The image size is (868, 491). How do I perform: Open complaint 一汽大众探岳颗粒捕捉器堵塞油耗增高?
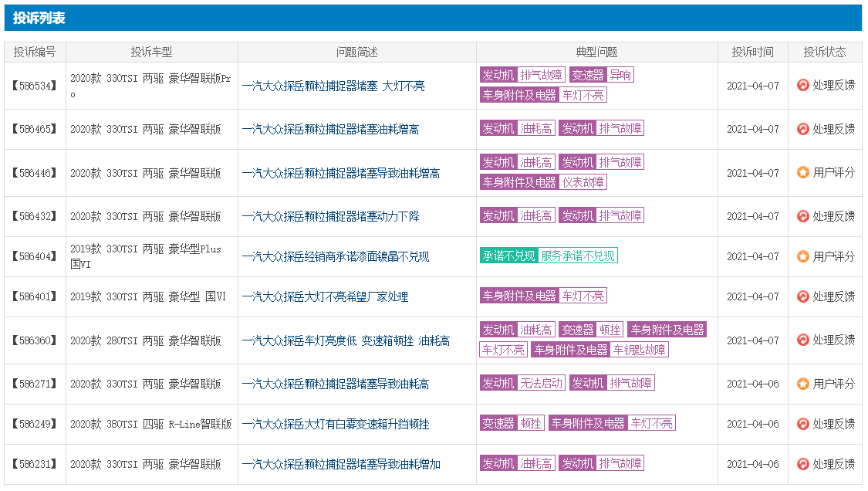tap(330, 129)
